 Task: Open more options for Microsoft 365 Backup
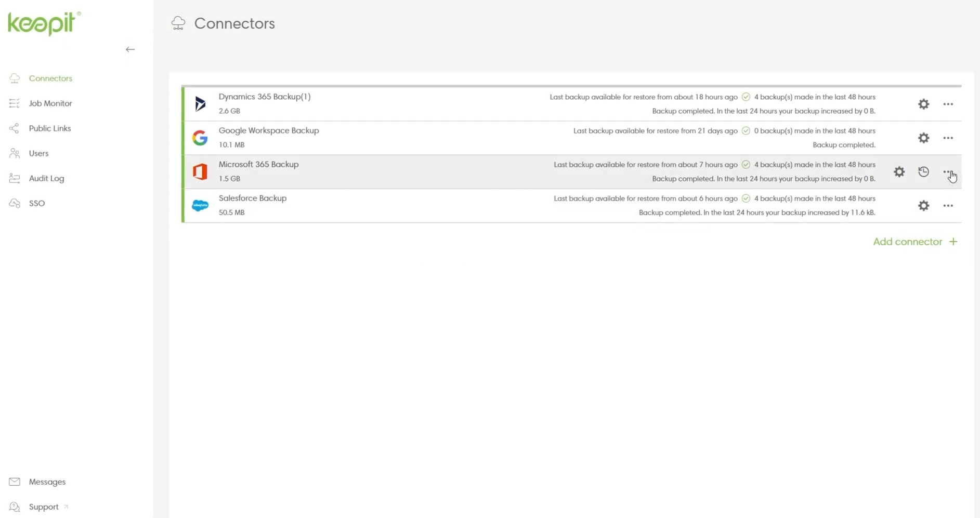coord(948,171)
